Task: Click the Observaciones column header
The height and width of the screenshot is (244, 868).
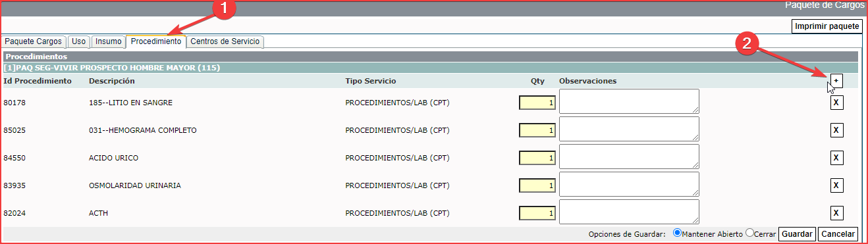Action: pyautogui.click(x=587, y=81)
